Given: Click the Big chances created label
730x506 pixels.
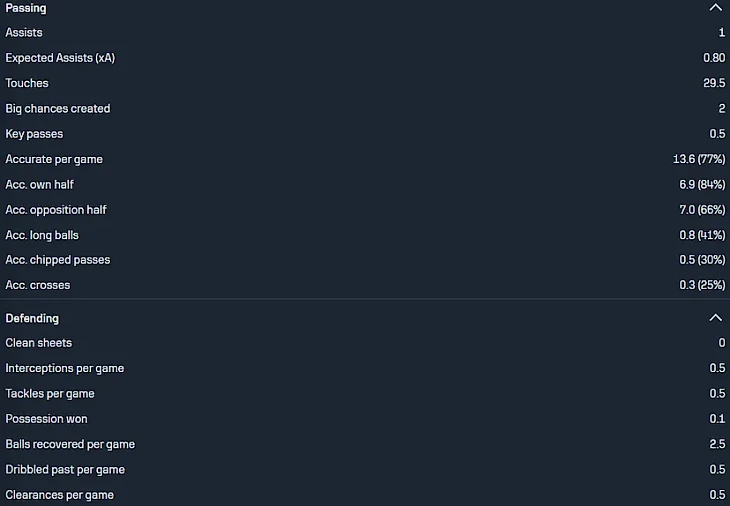Looking at the screenshot, I should (58, 108).
